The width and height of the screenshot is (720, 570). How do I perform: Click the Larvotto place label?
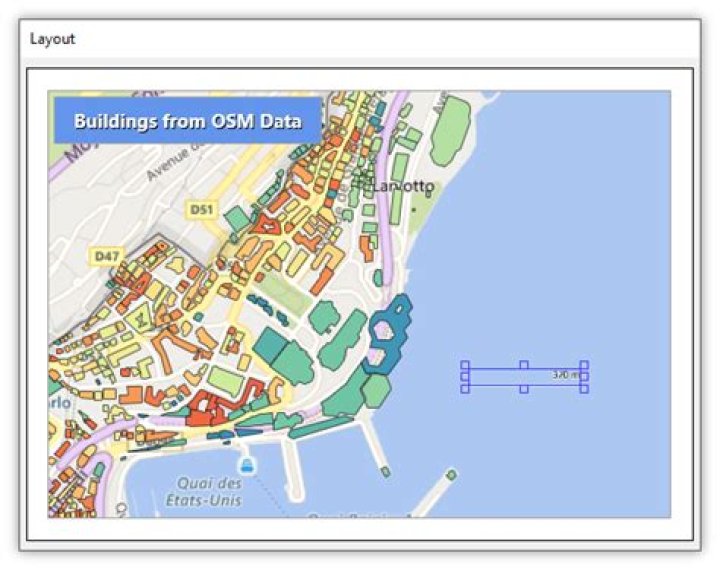[x=403, y=186]
